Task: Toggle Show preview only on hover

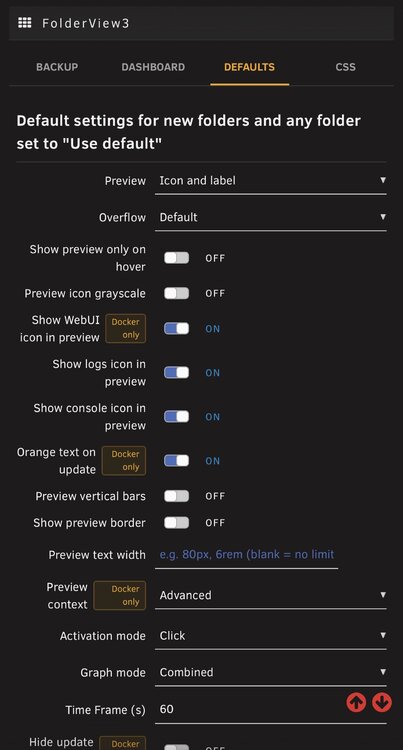Action: click(176, 258)
